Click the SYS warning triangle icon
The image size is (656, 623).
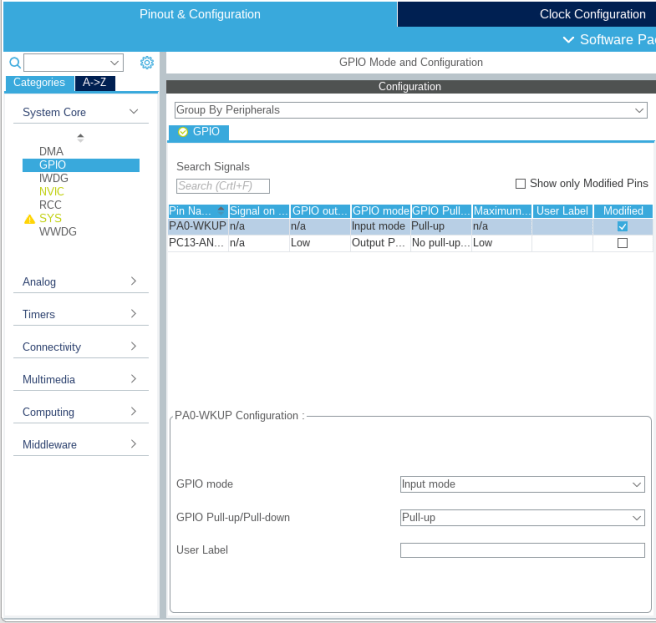coord(29,218)
